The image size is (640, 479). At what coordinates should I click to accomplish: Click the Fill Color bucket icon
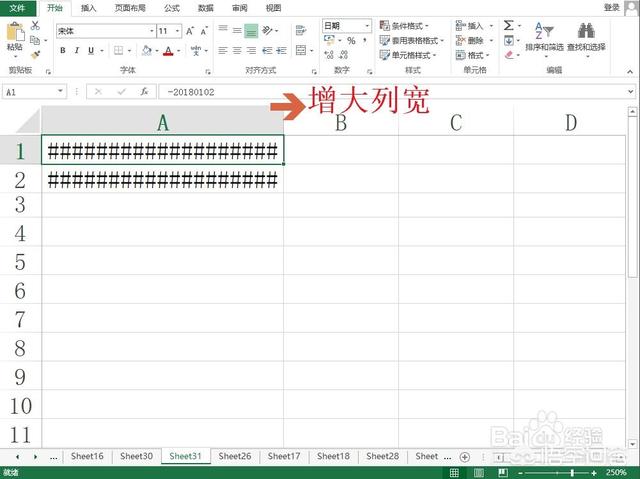(146, 51)
